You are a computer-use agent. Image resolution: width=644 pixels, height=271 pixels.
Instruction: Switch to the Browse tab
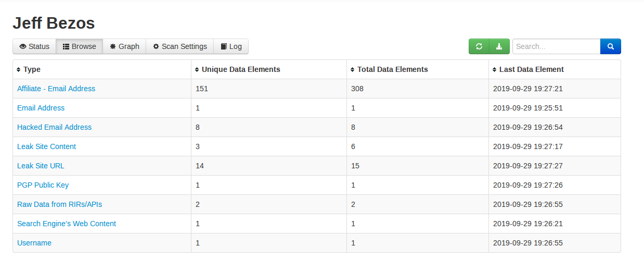pos(80,46)
